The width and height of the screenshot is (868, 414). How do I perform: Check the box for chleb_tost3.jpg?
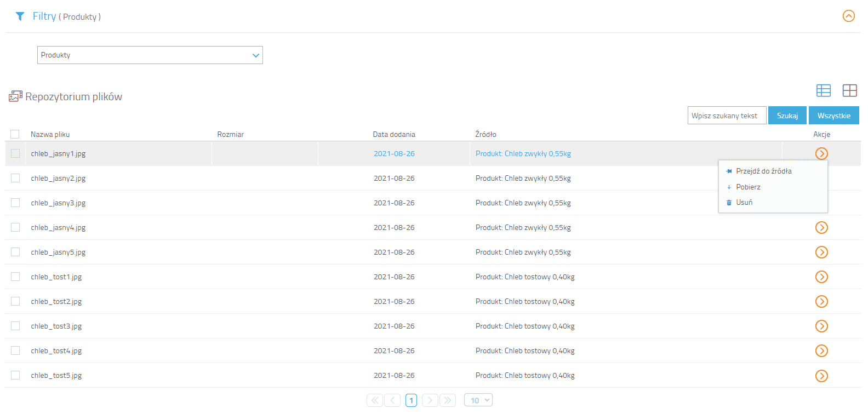[15, 326]
